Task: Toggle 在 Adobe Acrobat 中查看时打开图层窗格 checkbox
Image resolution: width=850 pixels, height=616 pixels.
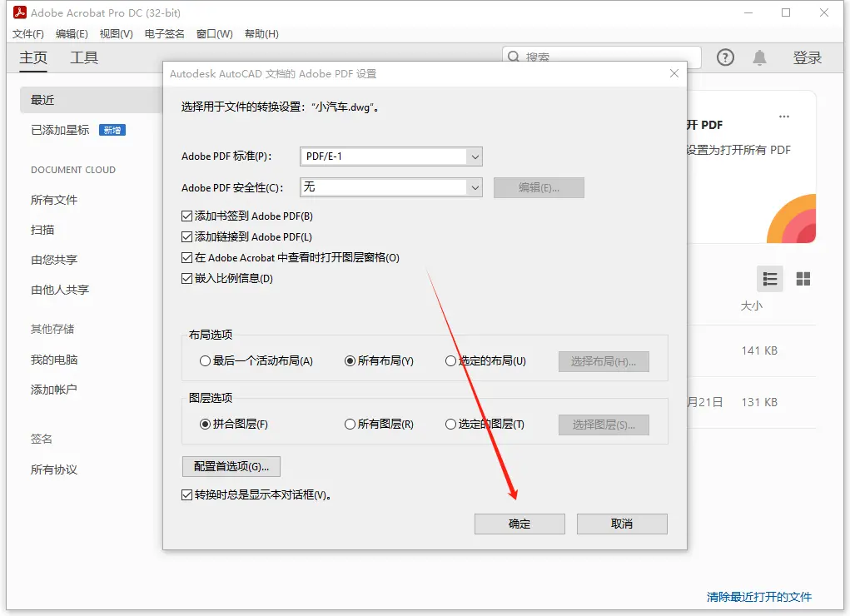Action: click(x=187, y=257)
